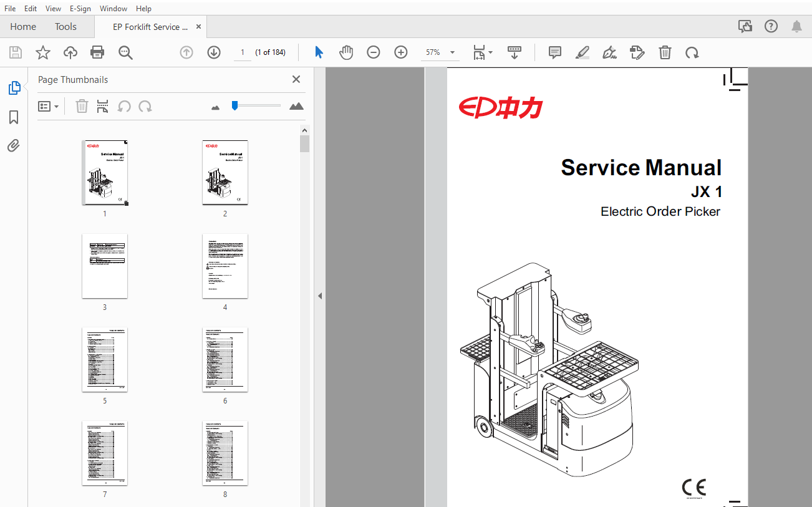Screen dimensions: 812x507
Task: Open the Page Thumbnails sidebar icon
Action: coord(14,88)
